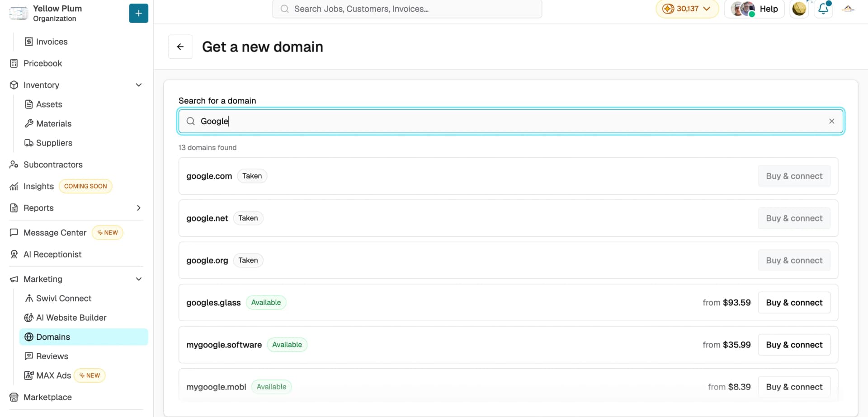The image size is (868, 417).
Task: Click the $93.59 price
Action: tap(736, 303)
